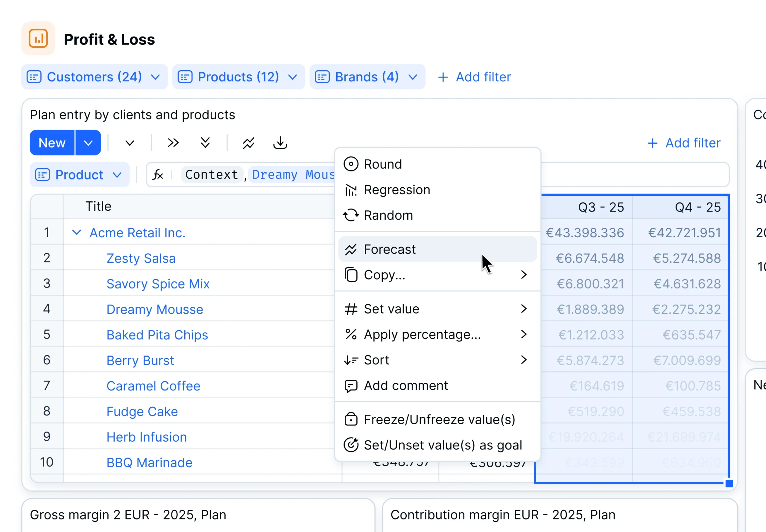Select the Random menu option
The height and width of the screenshot is (532, 766).
tap(388, 215)
